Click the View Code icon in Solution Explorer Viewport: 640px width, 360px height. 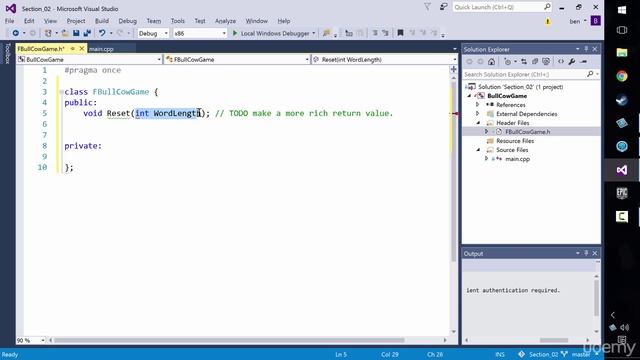[x=561, y=62]
